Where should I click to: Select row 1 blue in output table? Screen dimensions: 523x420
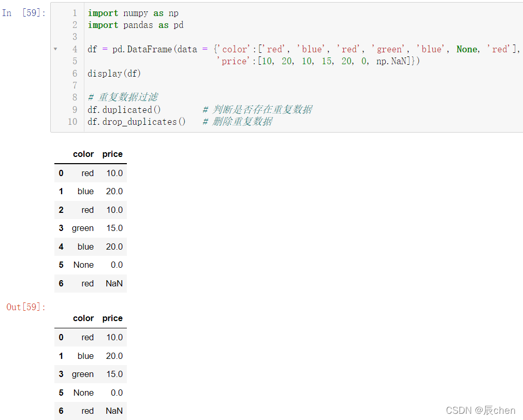pos(91,356)
